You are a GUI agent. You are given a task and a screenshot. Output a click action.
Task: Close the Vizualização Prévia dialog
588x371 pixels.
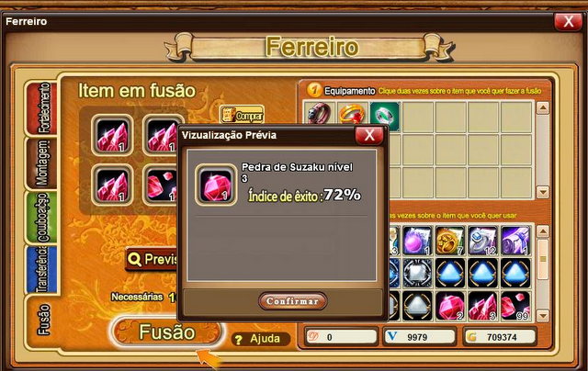click(369, 135)
